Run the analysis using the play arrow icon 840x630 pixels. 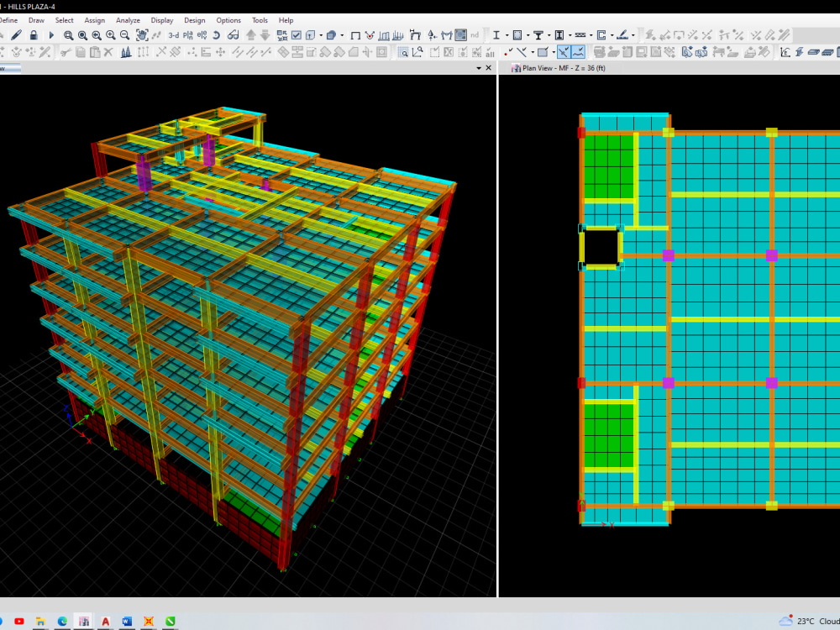point(51,34)
